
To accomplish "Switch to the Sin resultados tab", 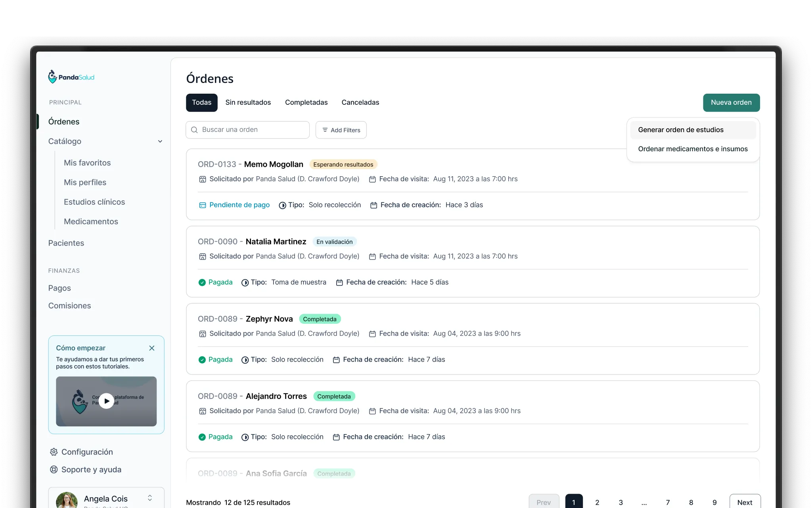I will point(248,102).
